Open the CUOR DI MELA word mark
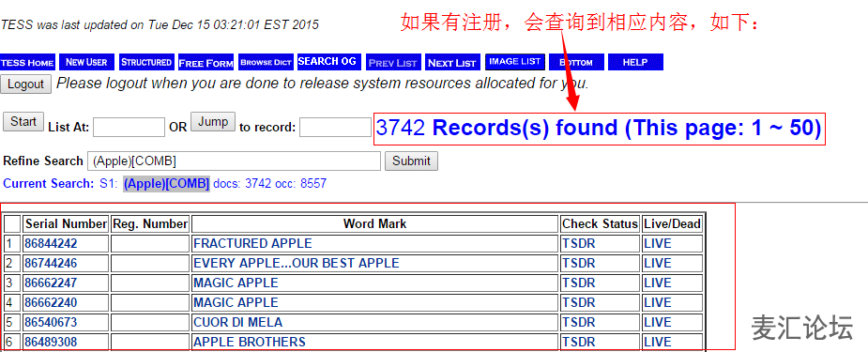 237,322
